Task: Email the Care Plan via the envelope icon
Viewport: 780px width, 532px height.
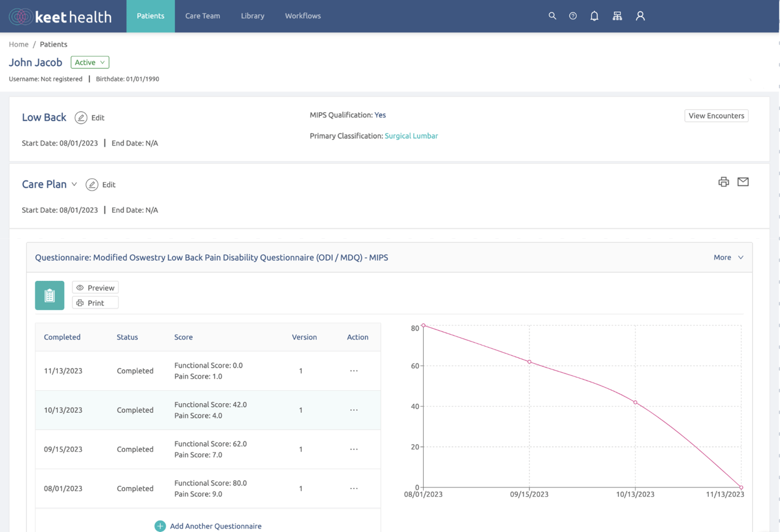Action: tap(743, 182)
